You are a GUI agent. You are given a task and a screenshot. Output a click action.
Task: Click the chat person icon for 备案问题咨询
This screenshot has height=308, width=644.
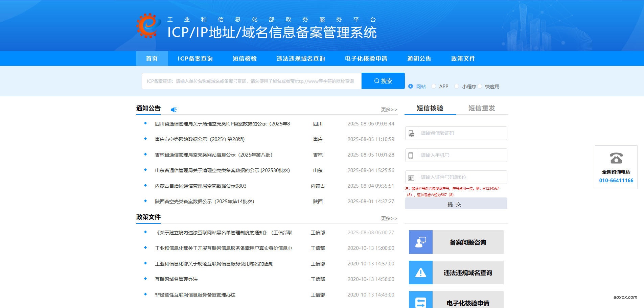[420, 242]
